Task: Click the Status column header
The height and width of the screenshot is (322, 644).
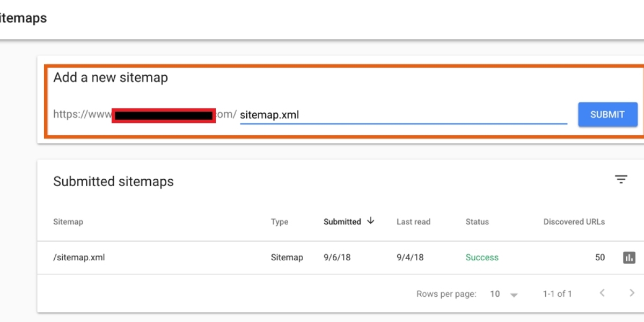Action: tap(477, 222)
